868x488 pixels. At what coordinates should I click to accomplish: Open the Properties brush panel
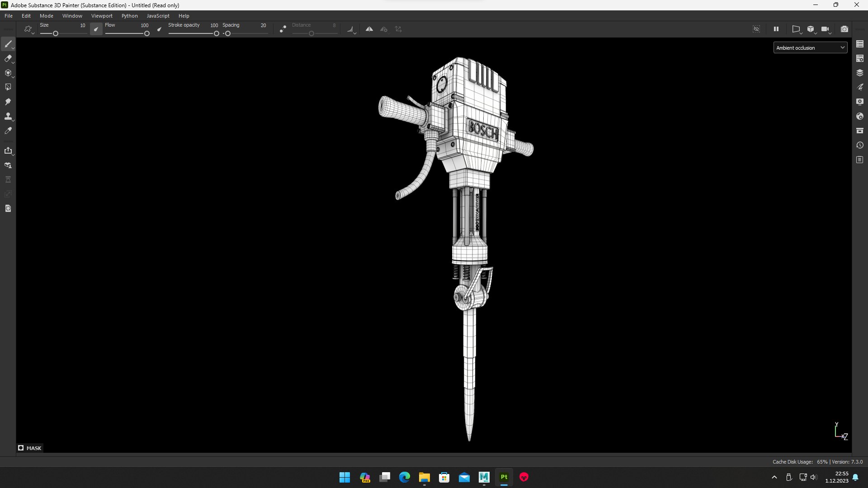pos(860,87)
